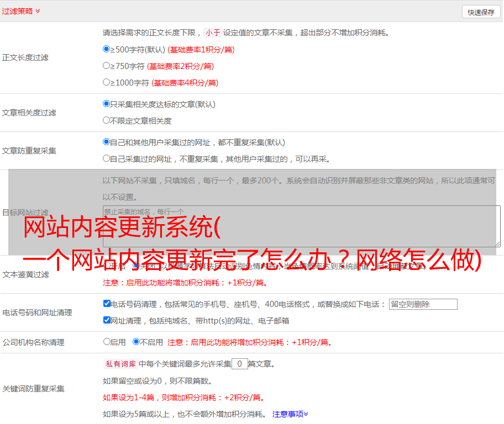Focus the 禁止采集的域名 text area
This screenshot has height=424, width=504.
[x=301, y=226]
